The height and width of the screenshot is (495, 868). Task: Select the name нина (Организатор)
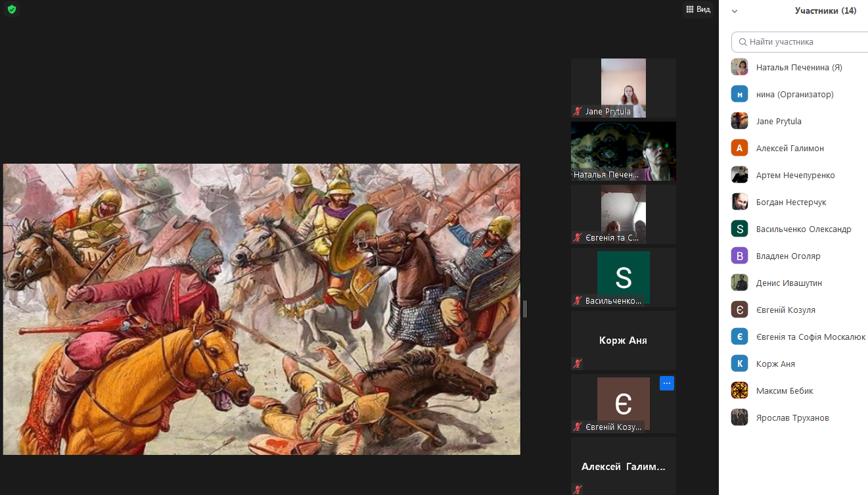pos(795,94)
